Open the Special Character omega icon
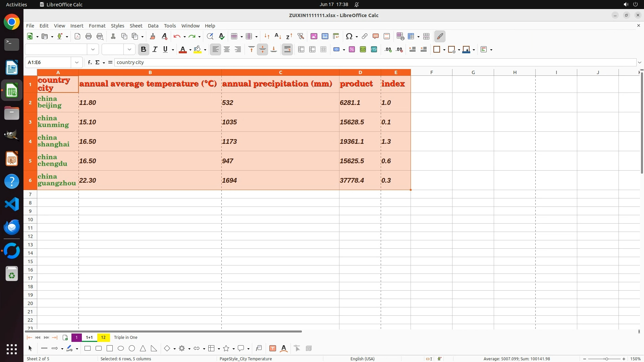This screenshot has height=362, width=644. pyautogui.click(x=349, y=36)
